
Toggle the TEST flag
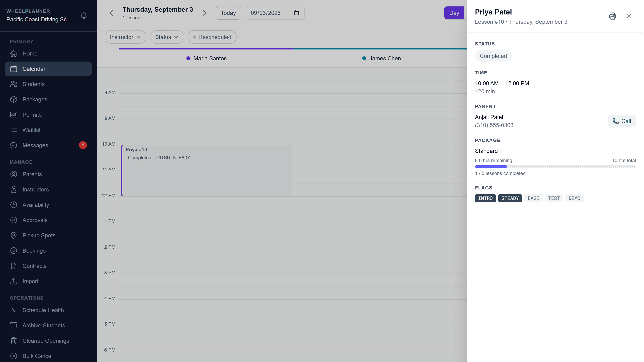click(554, 198)
